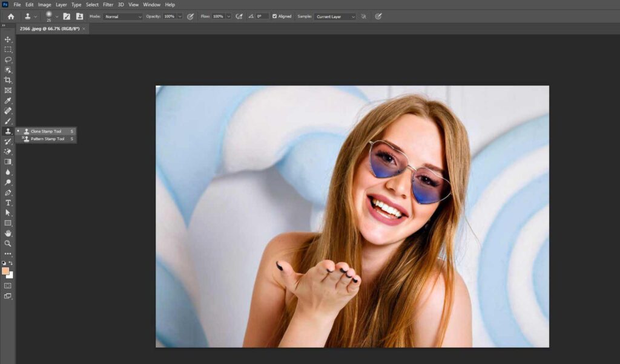Select the Move tool
Screen dimensions: 620x364
[x=7, y=39]
